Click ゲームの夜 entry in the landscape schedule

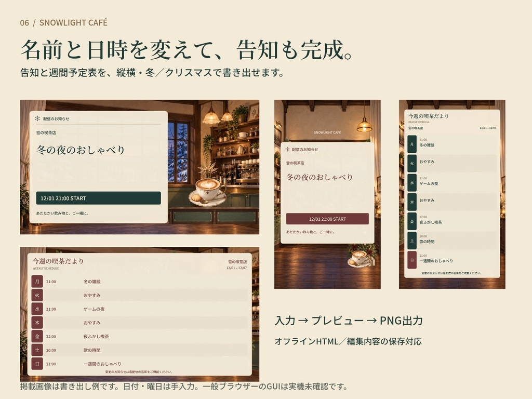click(x=94, y=309)
